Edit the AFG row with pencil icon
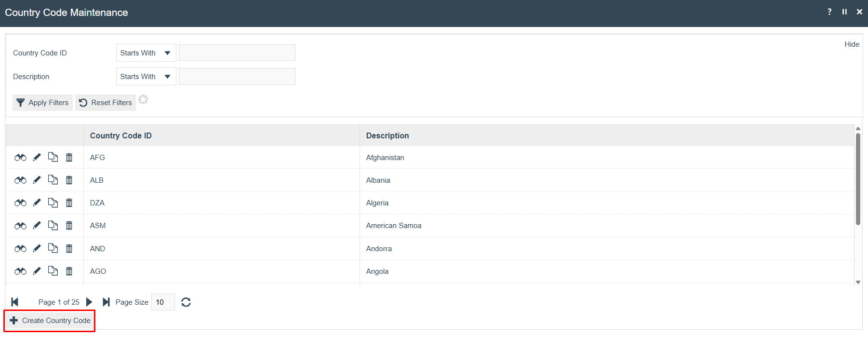Viewport: 868px width, 337px height. (x=37, y=157)
